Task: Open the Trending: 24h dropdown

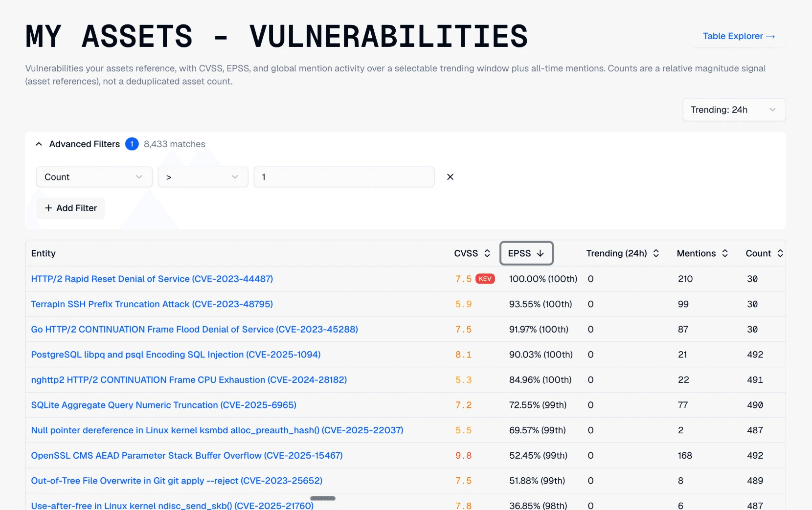Action: 734,110
